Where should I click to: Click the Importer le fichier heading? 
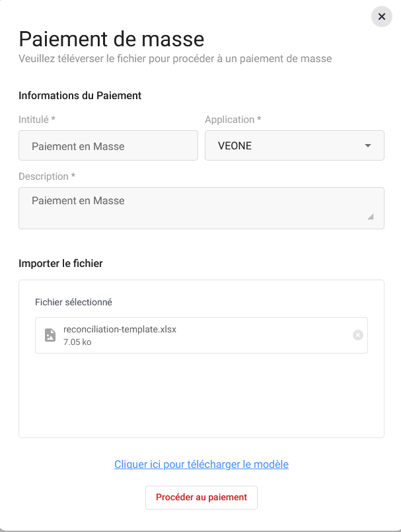(x=61, y=263)
